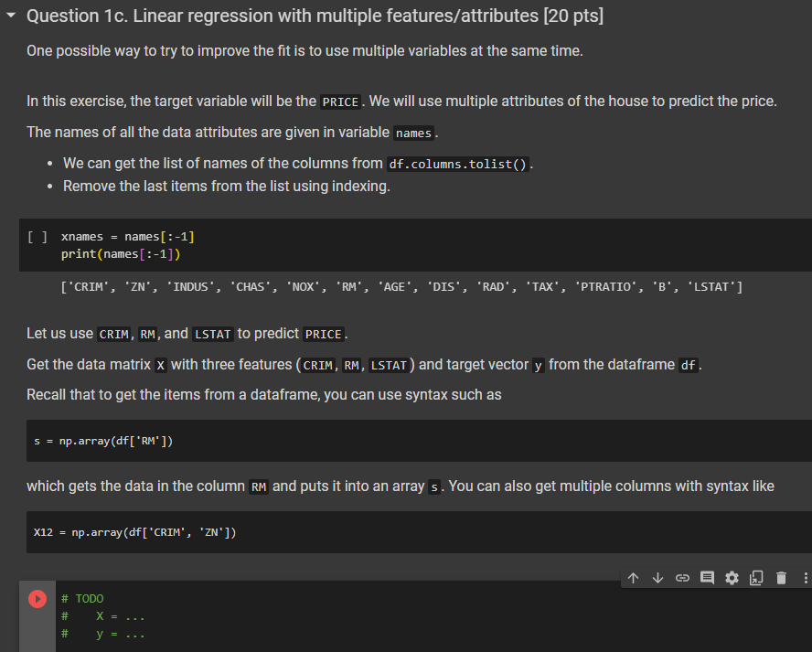The width and height of the screenshot is (812, 652).
Task: Add a comment to the code cell
Action: coord(707,578)
